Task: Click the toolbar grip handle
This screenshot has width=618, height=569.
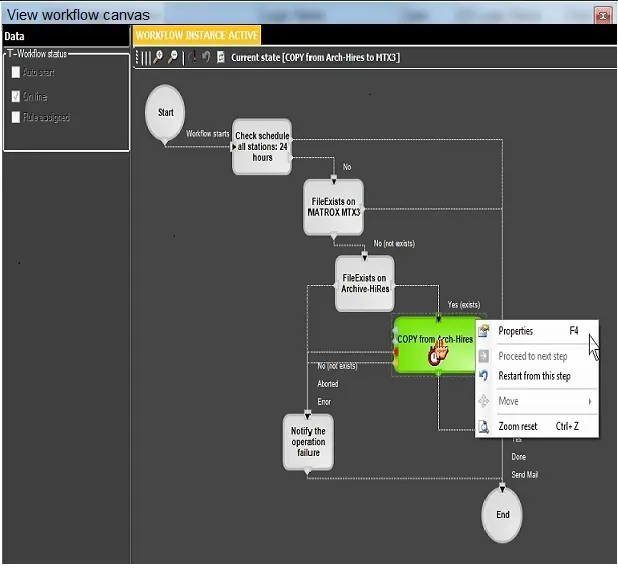Action: [144, 58]
